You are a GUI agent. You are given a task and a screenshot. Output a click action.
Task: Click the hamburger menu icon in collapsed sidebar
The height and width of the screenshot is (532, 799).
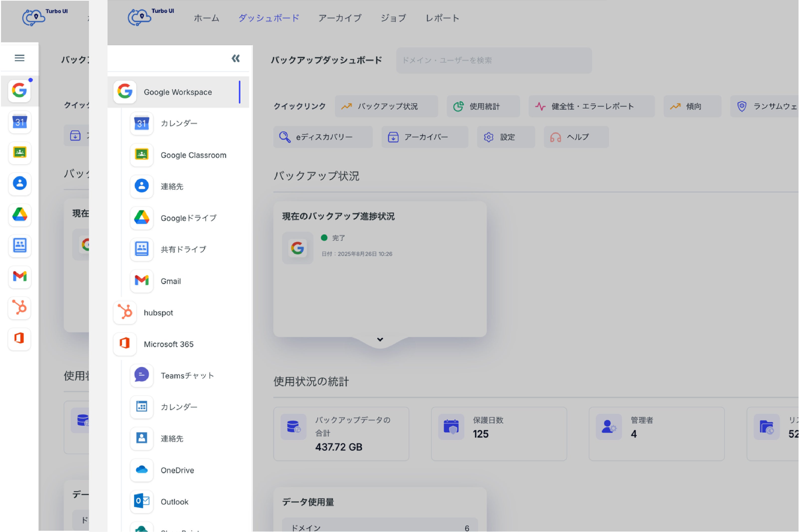tap(19, 58)
